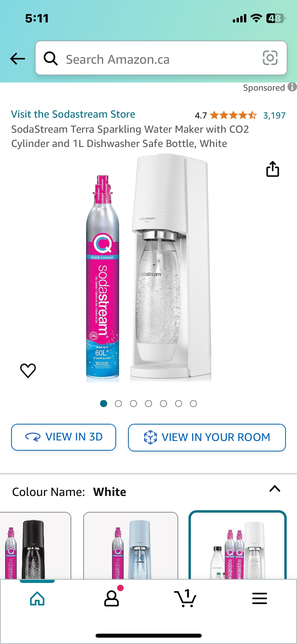The height and width of the screenshot is (644, 297).
Task: Select the black SodaStream colour swatch
Action: tap(35, 546)
